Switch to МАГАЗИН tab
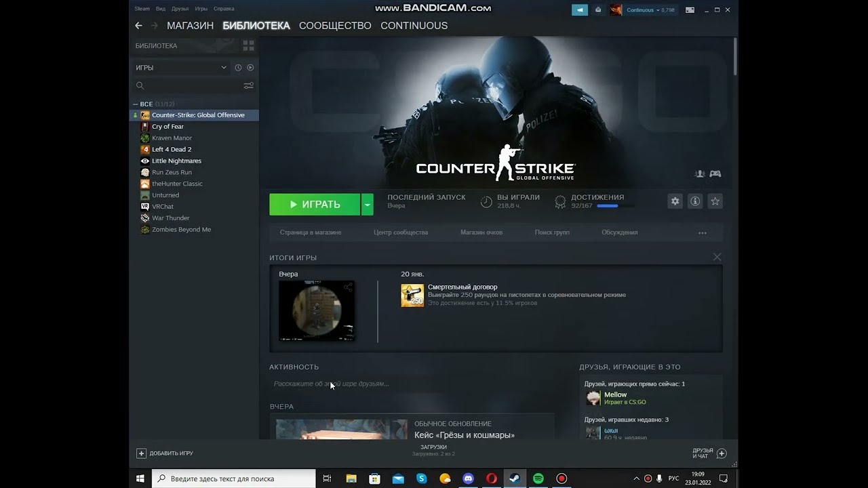 pyautogui.click(x=190, y=26)
